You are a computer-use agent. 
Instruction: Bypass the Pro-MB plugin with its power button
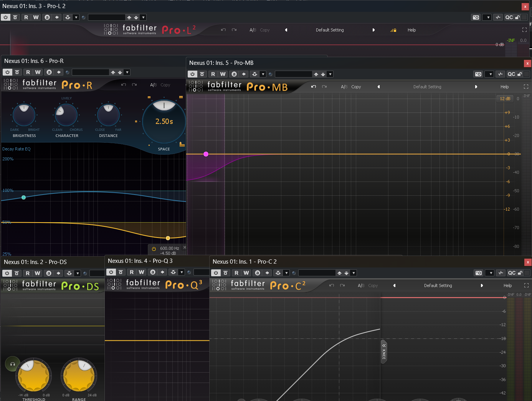pyautogui.click(x=192, y=74)
